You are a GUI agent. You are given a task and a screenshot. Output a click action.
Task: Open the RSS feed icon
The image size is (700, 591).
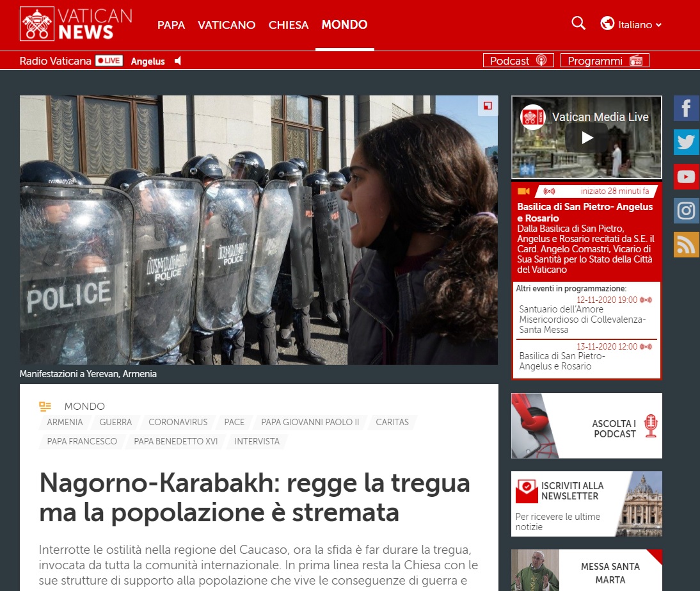[686, 245]
